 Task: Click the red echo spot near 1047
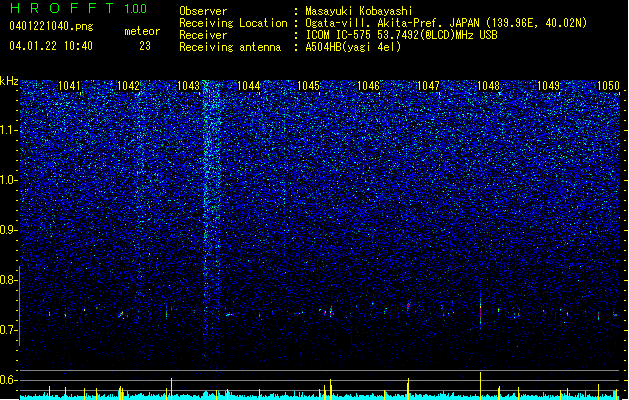[408, 306]
